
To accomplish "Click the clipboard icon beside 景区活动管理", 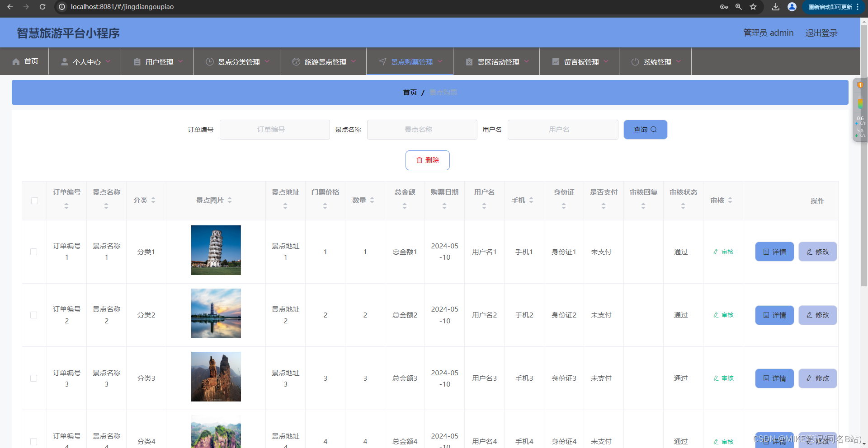I will [x=469, y=61].
